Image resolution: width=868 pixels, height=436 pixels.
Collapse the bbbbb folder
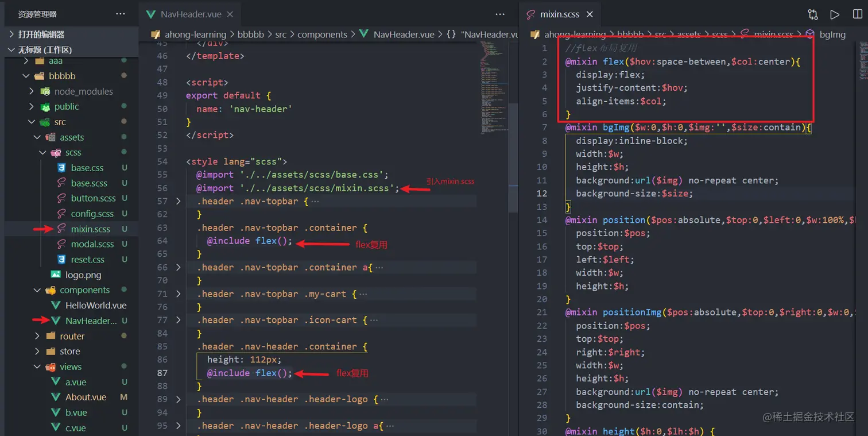[26, 76]
